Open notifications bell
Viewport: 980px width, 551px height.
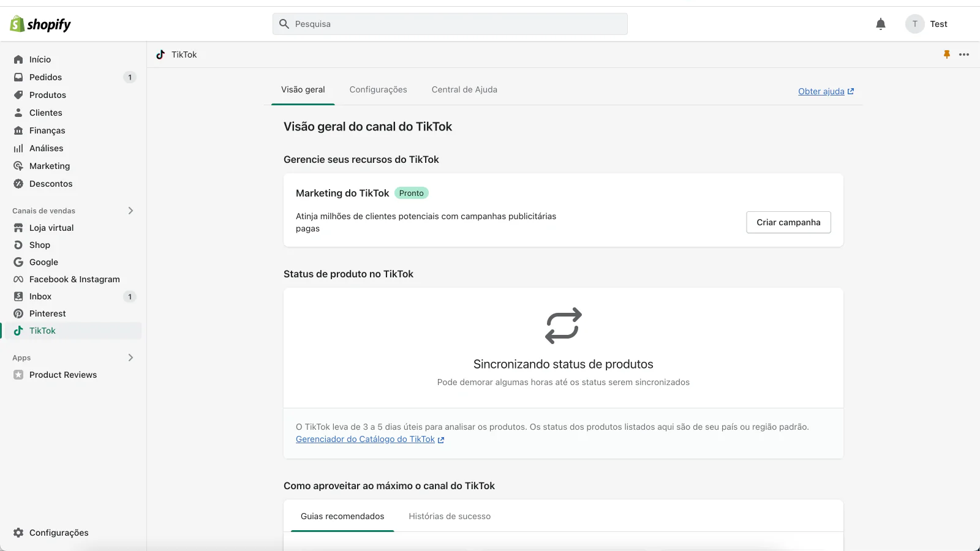tap(880, 24)
